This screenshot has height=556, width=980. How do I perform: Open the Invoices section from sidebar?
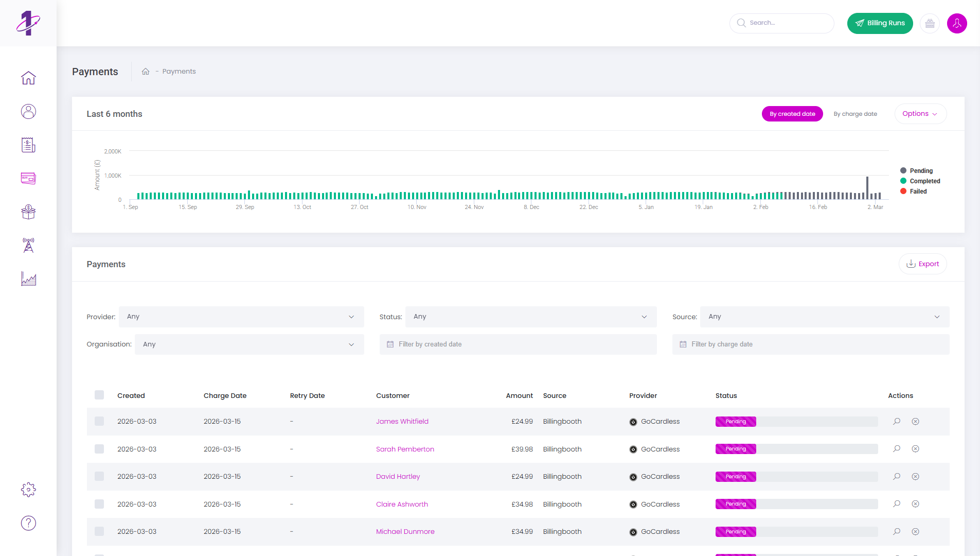pos(28,145)
